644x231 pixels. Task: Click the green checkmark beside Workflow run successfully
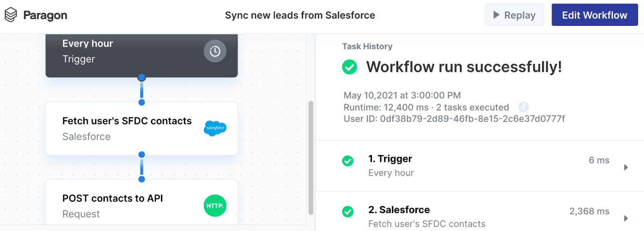coord(349,67)
